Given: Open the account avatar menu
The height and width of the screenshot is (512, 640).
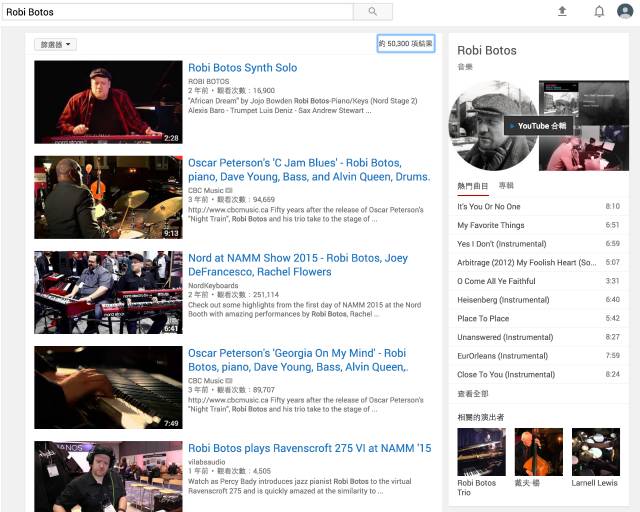Looking at the screenshot, I should click(625, 11).
